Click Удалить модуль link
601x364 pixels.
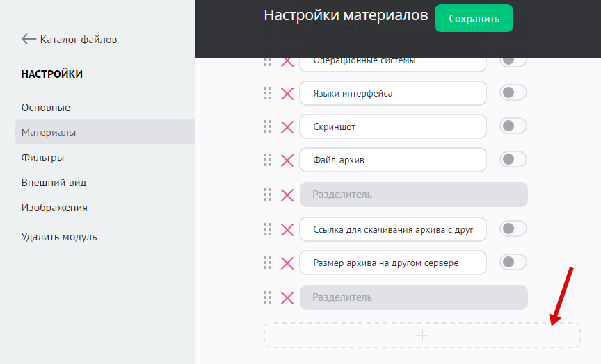pyautogui.click(x=59, y=237)
